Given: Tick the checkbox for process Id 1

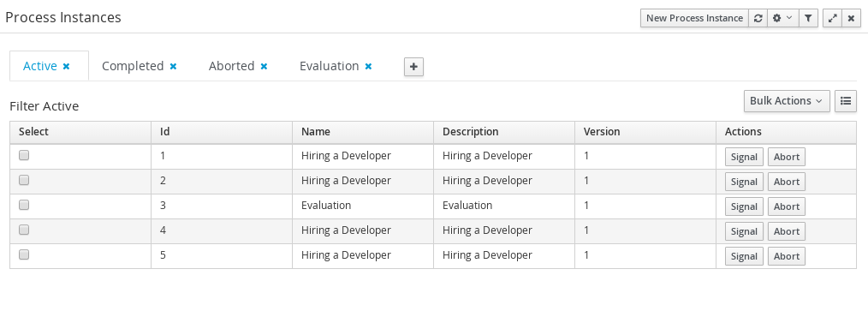Looking at the screenshot, I should (24, 156).
